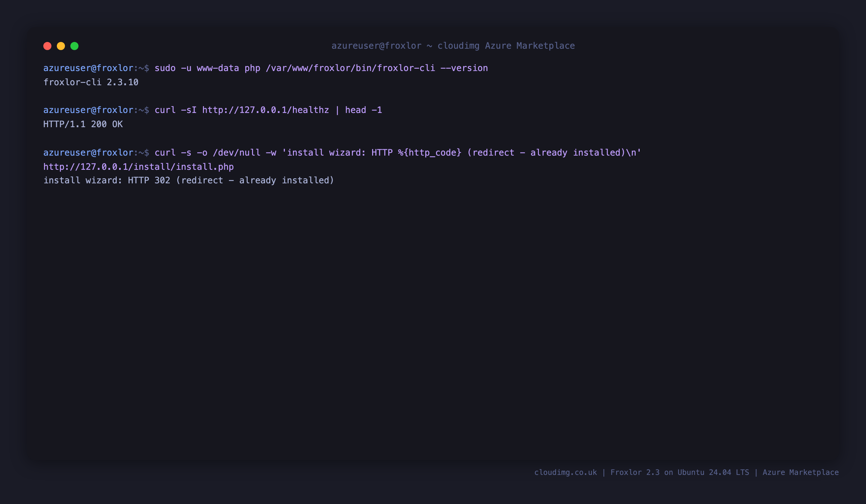Image resolution: width=866 pixels, height=504 pixels.
Task: Click the yellow minimize window dot
Action: (61, 46)
